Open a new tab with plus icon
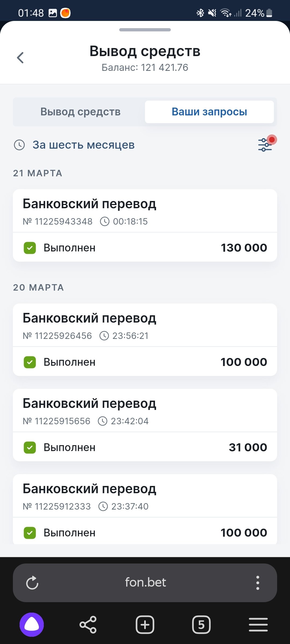The width and height of the screenshot is (290, 644). 145,625
